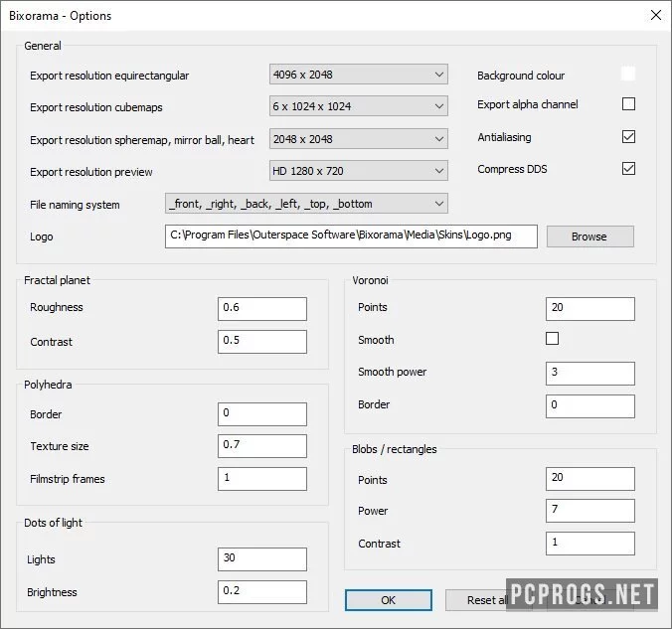Click the Voronoi Points field

(x=590, y=308)
